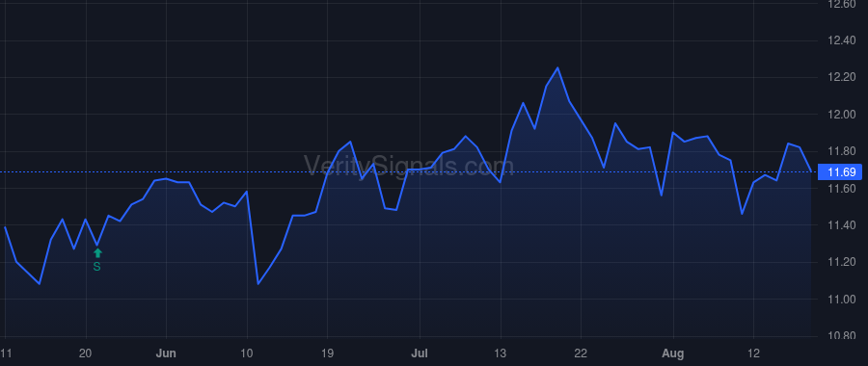Click the 12 date label on time axis
868x366 pixels.
pos(753,353)
